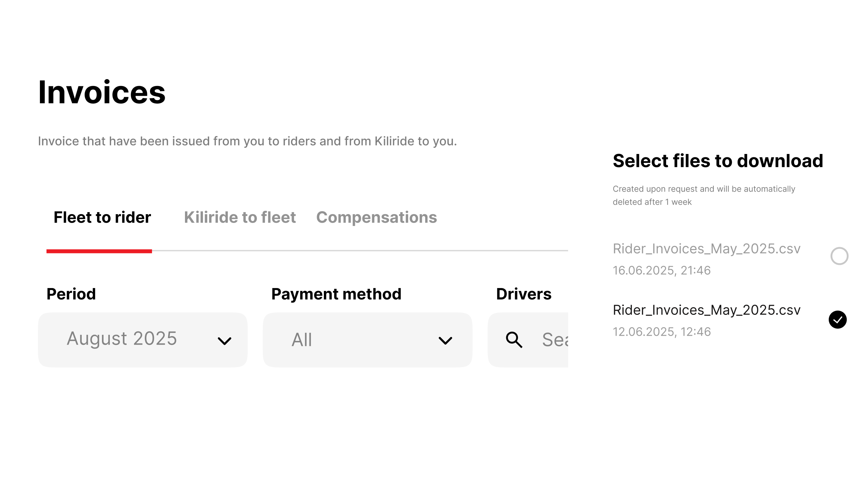868x493 pixels.
Task: Click the Invoices page heading
Action: tap(102, 93)
